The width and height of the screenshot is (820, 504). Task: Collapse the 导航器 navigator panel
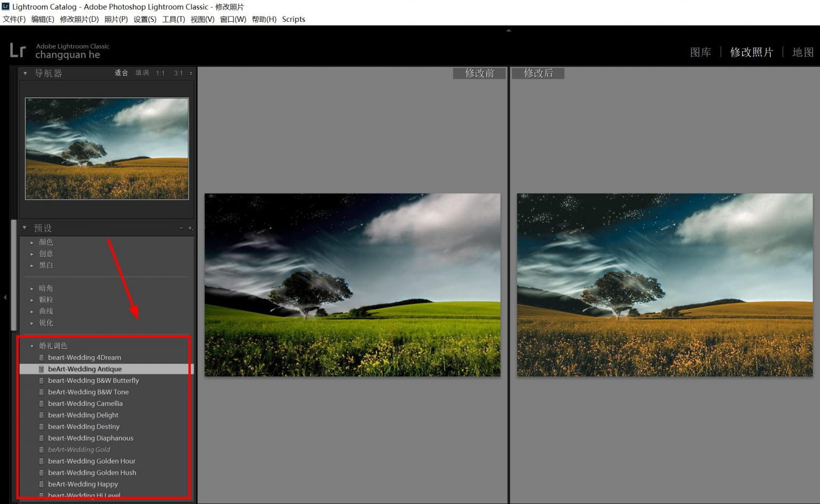(25, 73)
